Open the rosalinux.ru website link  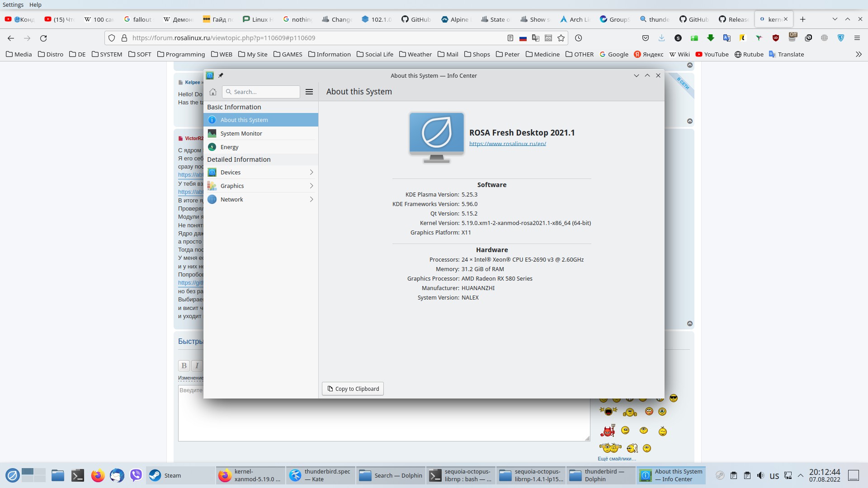pos(507,144)
